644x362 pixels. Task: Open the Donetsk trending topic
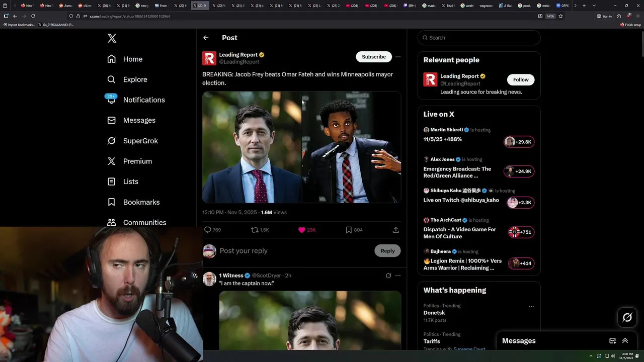click(434, 313)
